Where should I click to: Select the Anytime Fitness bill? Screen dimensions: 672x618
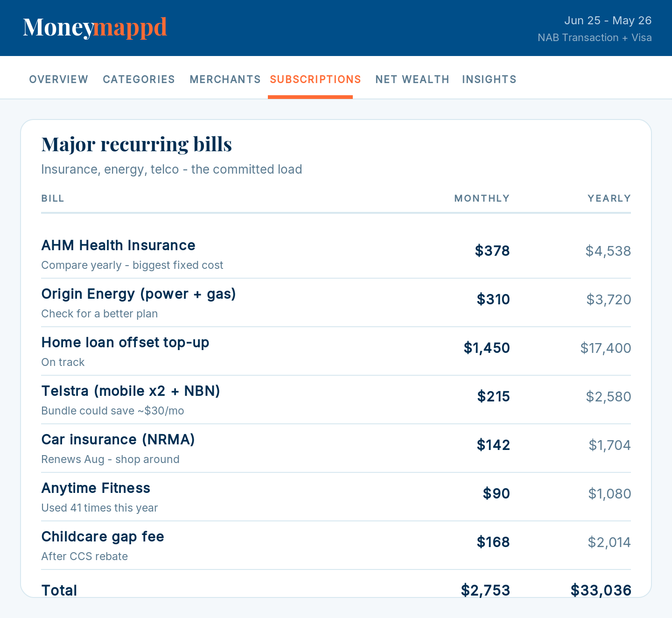tap(336, 497)
